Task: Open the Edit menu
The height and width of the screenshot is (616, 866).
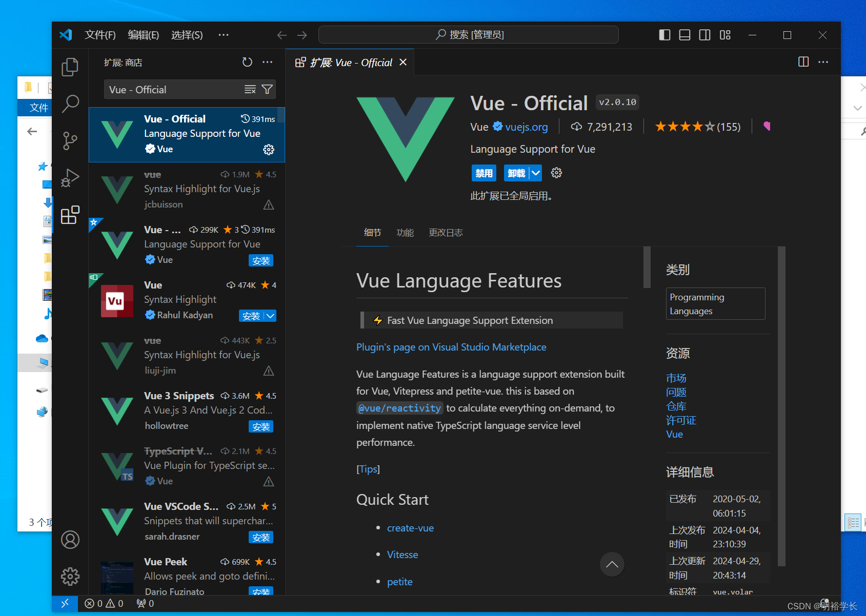Action: pyautogui.click(x=143, y=35)
